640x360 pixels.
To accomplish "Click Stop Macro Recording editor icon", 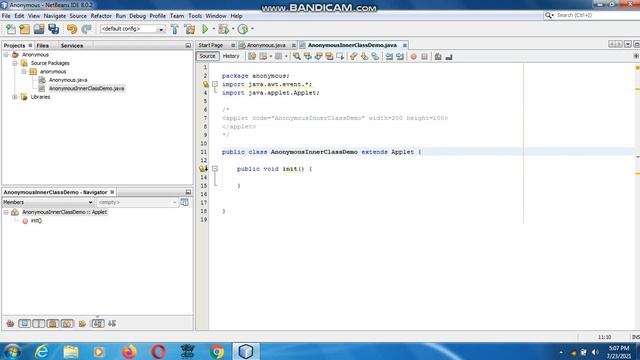I will [x=424, y=56].
